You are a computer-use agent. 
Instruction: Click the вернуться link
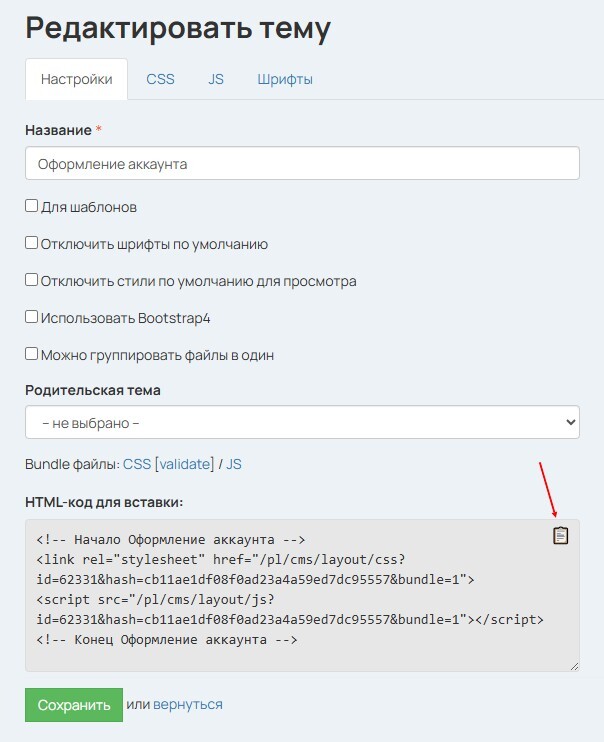[x=188, y=705]
